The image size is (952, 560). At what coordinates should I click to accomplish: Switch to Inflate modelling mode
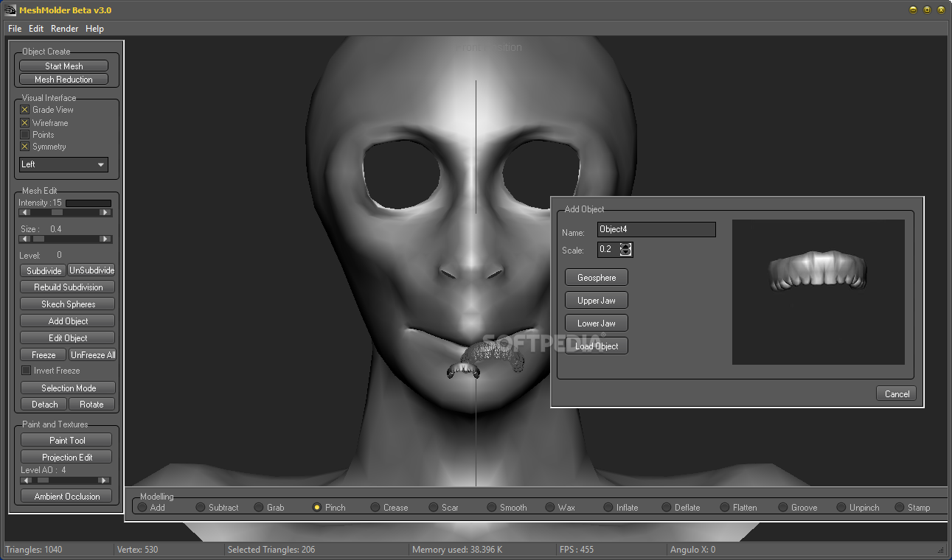608,507
